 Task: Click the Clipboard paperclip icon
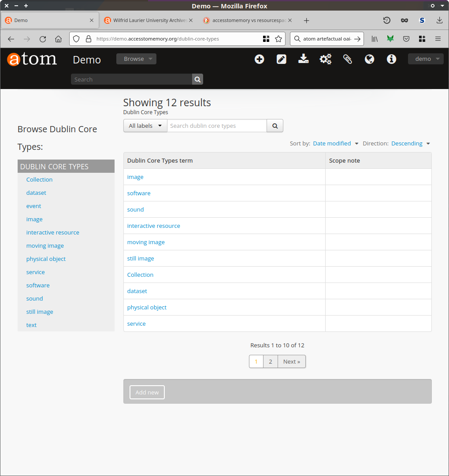click(x=348, y=59)
